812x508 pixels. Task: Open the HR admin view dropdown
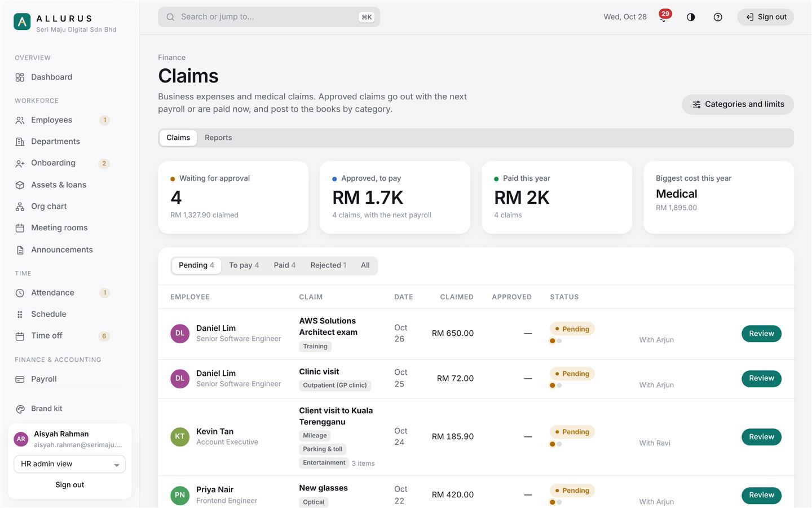(69, 464)
